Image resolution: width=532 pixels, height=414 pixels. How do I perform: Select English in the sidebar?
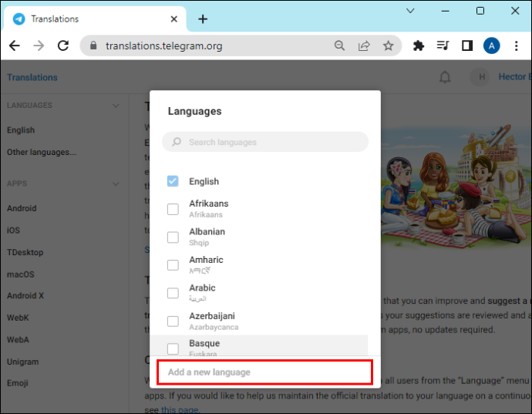point(21,130)
